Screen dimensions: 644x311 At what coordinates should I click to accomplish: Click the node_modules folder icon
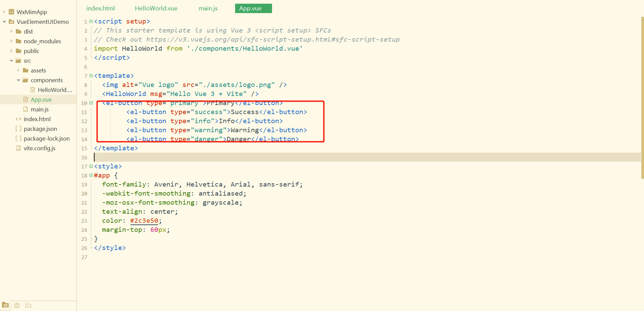18,41
